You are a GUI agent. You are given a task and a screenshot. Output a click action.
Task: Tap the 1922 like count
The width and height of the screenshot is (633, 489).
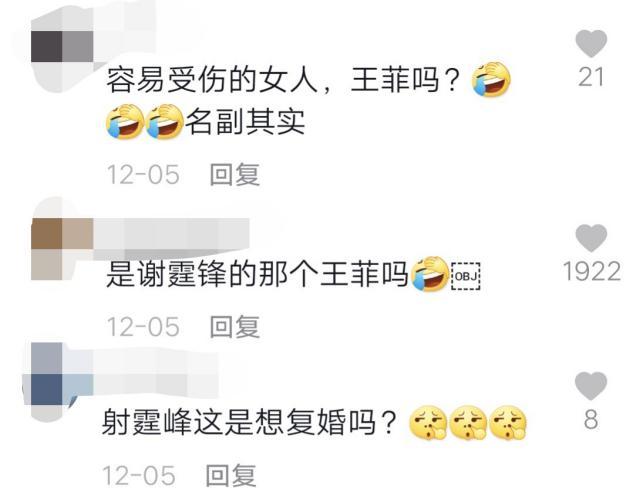tap(592, 271)
